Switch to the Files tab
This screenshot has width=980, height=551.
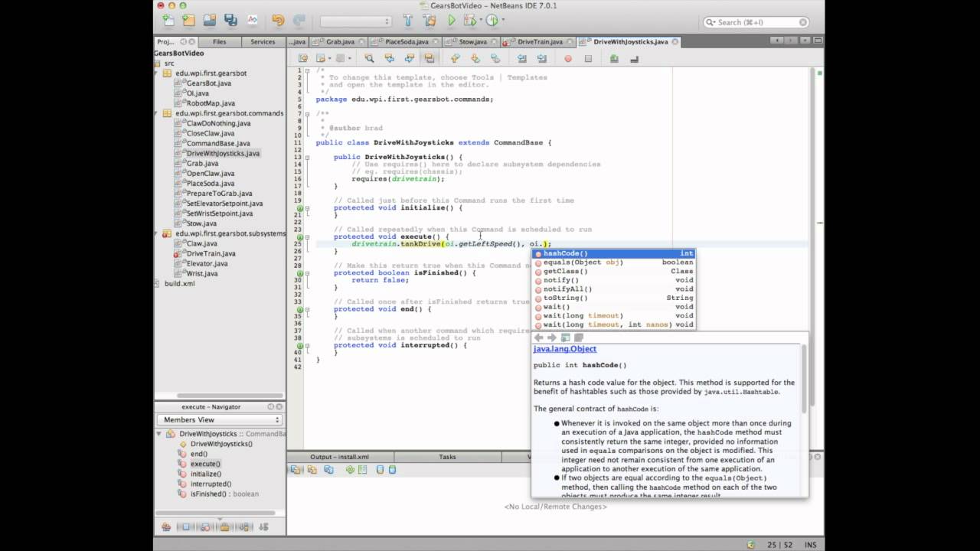[219, 42]
